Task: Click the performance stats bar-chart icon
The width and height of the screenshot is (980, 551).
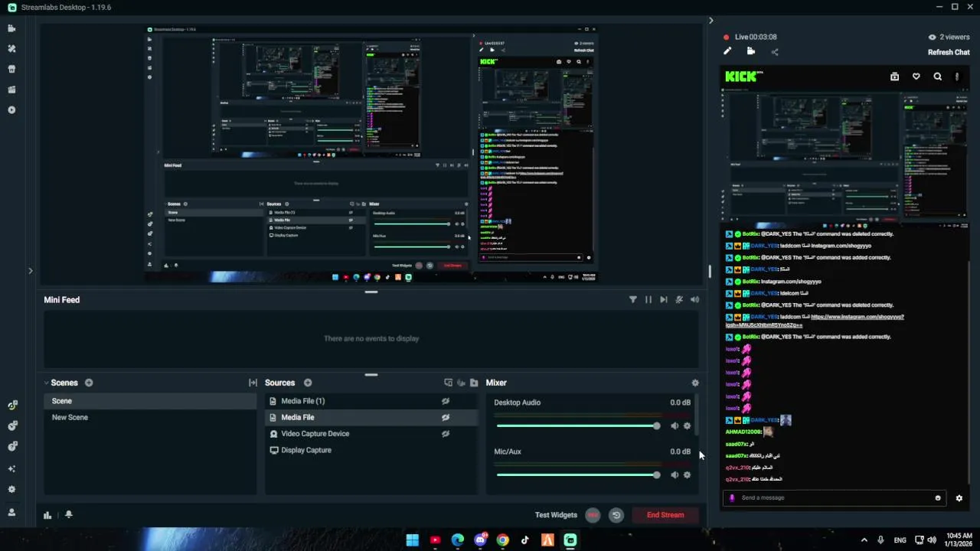Action: [x=47, y=515]
